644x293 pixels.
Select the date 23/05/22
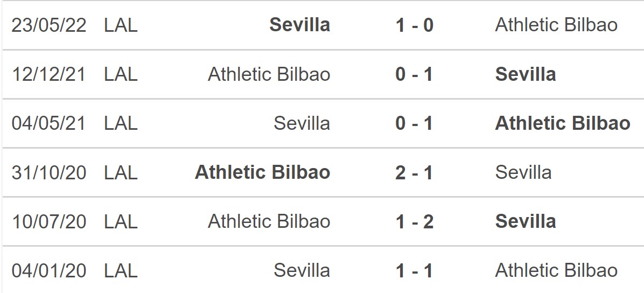pyautogui.click(x=49, y=25)
